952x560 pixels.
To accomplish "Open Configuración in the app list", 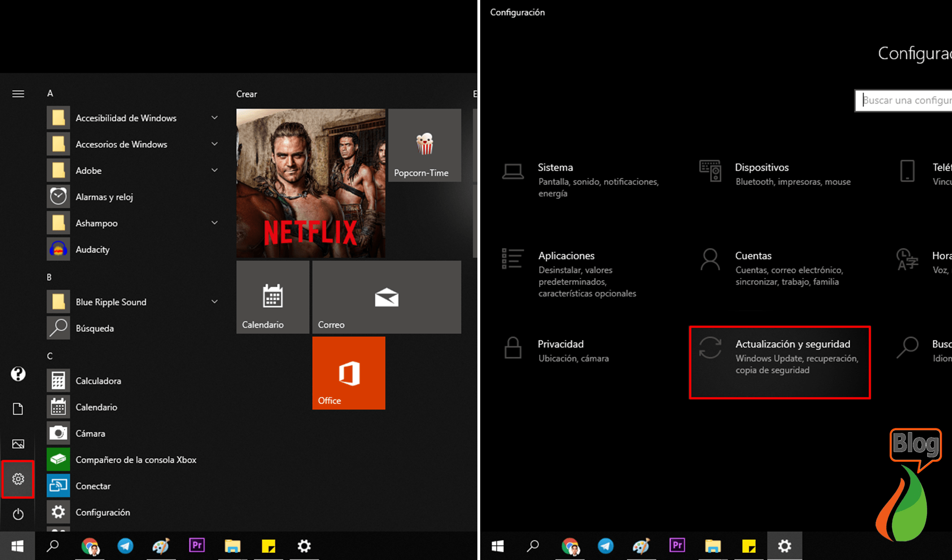I will click(x=133, y=512).
